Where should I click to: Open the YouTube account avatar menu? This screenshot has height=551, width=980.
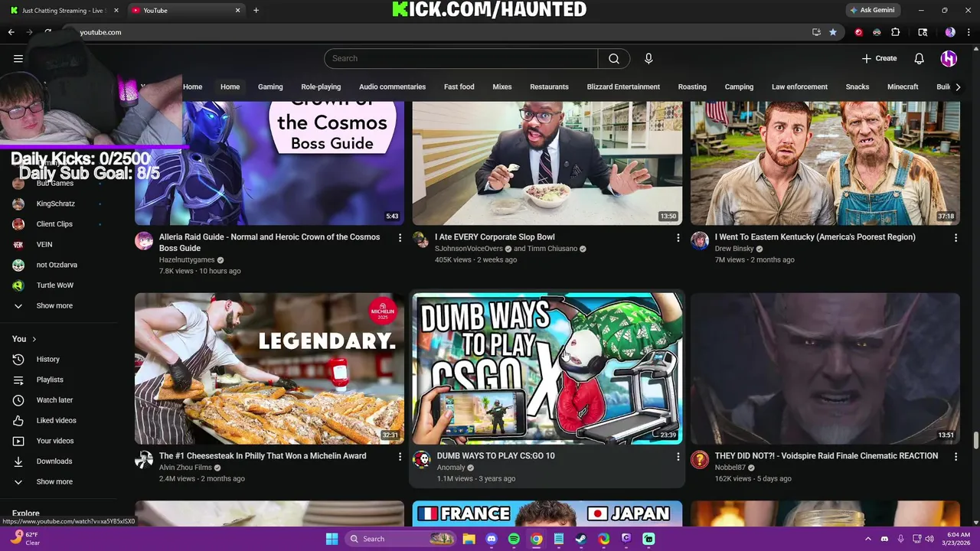pyautogui.click(x=949, y=58)
